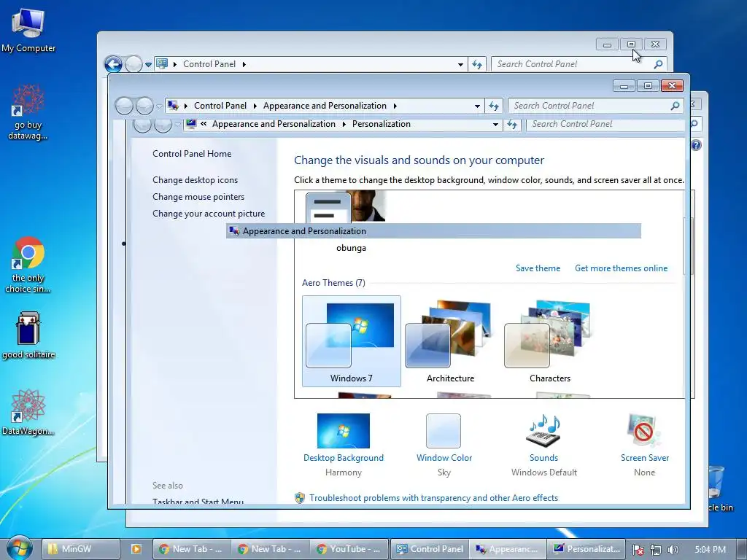Image resolution: width=747 pixels, height=560 pixels.
Task: Click the theme list scrollbar
Action: pyautogui.click(x=690, y=246)
